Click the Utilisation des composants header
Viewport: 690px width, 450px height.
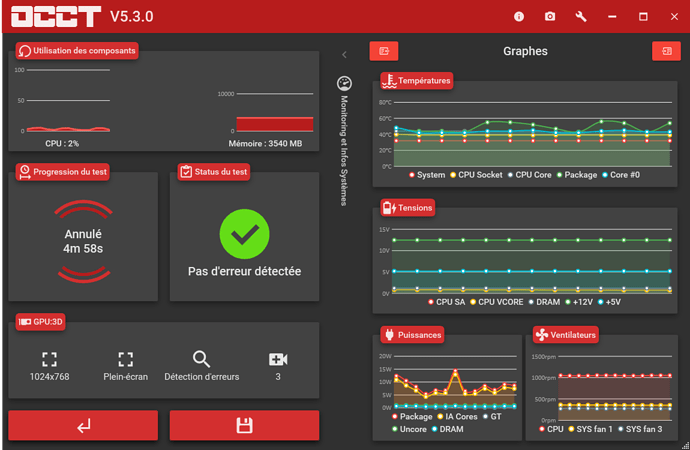pos(77,51)
